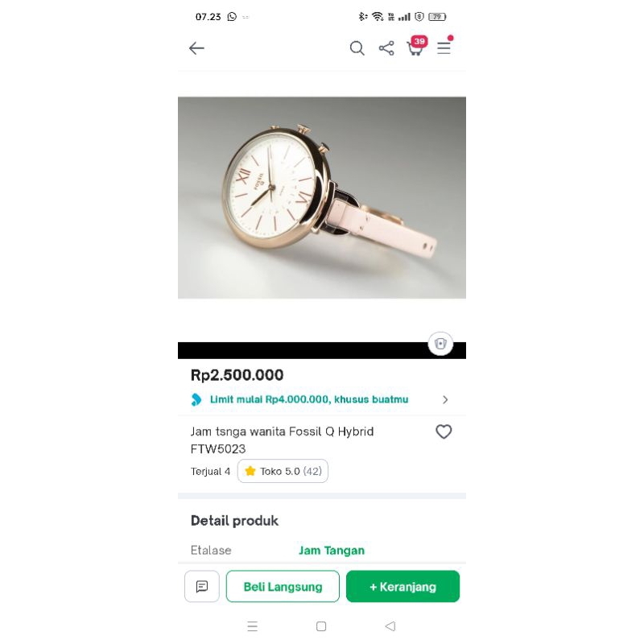This screenshot has width=644, height=644.
Task: Add product to wishlist heart
Action: click(x=444, y=431)
